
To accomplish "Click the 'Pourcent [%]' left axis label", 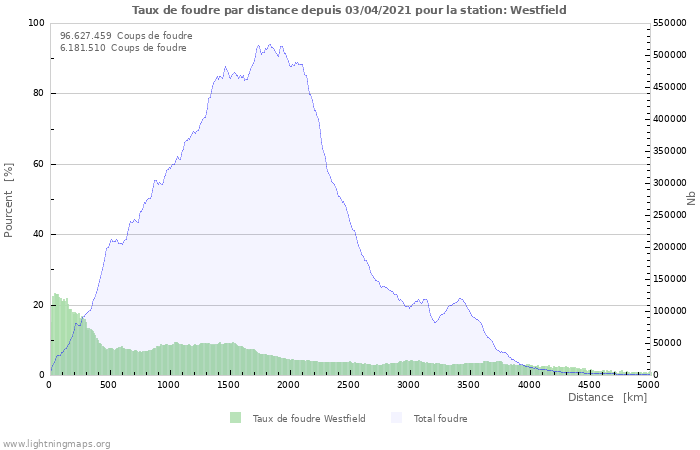I will pos(9,200).
